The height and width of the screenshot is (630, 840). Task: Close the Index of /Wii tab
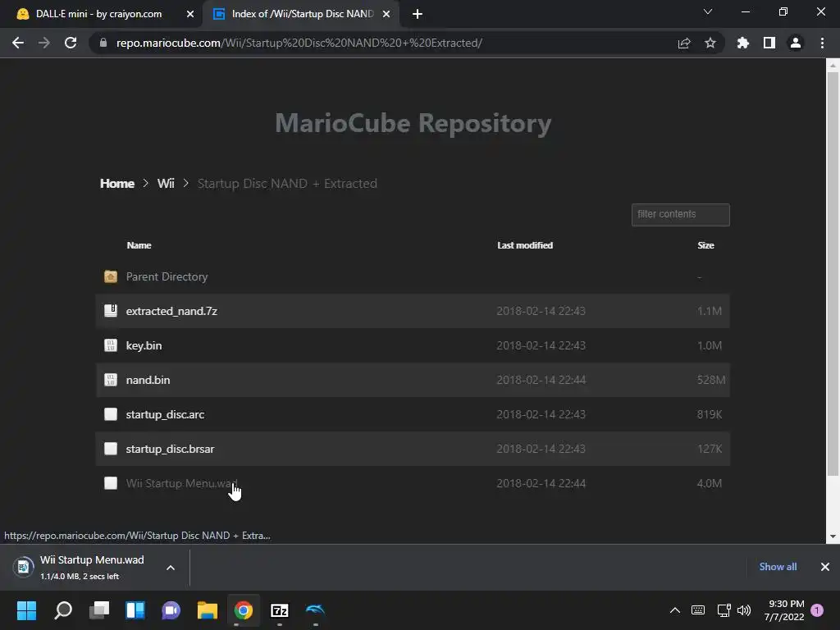pos(386,14)
